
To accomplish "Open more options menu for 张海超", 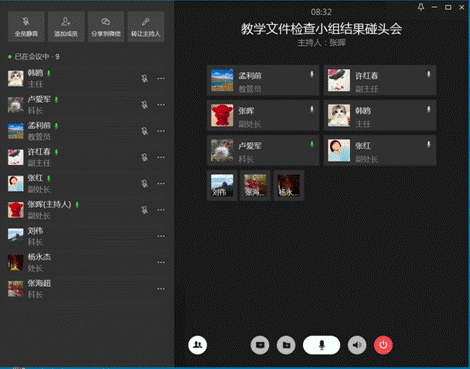I will point(161,289).
